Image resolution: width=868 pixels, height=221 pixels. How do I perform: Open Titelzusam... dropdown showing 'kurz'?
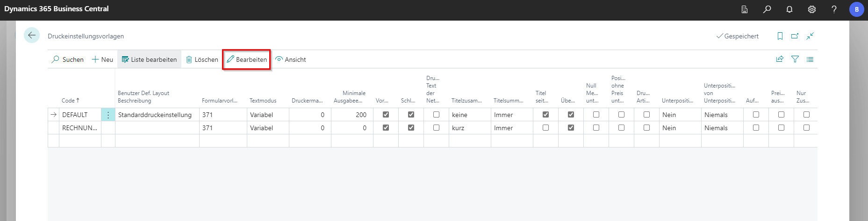point(469,128)
